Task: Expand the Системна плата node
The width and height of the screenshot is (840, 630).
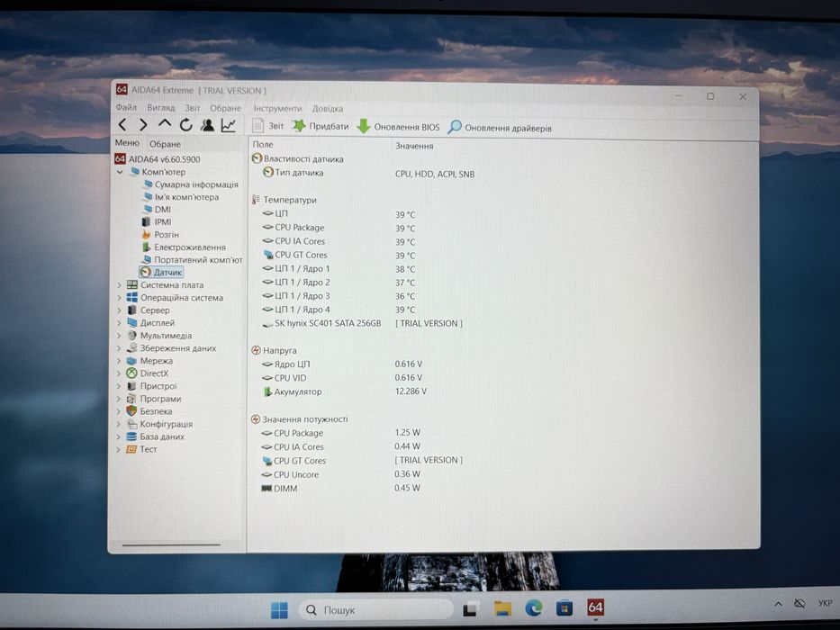Action: point(119,285)
